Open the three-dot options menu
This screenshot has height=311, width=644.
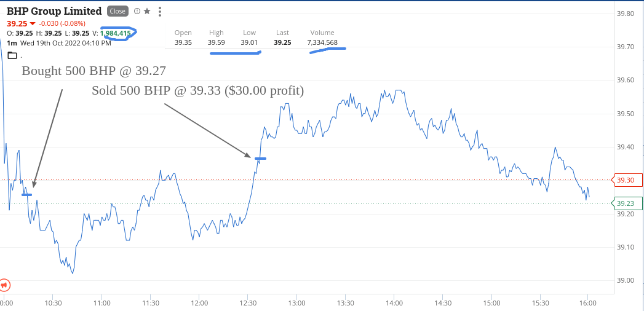coord(160,12)
